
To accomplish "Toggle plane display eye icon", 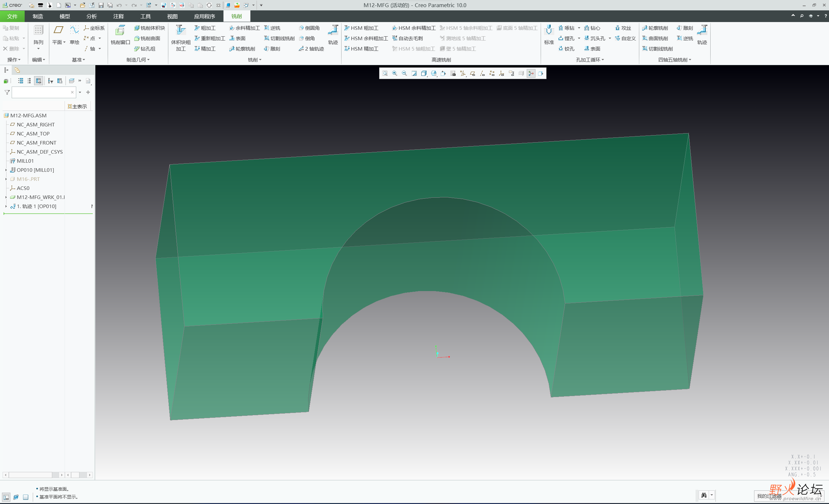I will (473, 73).
